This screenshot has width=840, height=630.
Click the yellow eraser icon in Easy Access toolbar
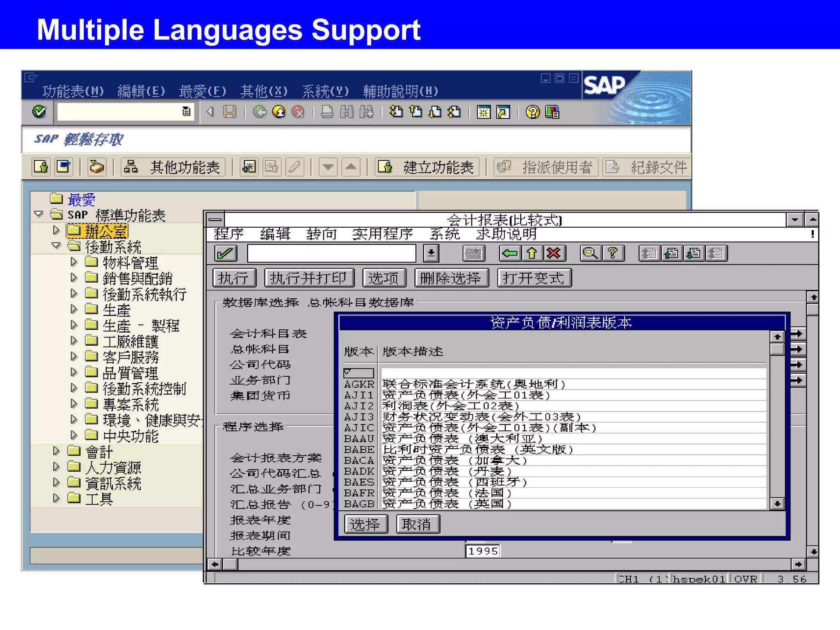tap(97, 167)
